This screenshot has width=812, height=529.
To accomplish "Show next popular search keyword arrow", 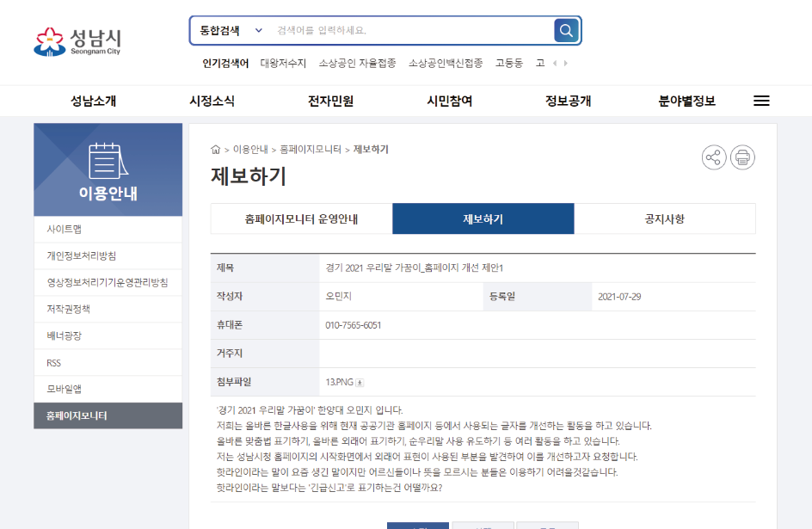I will 566,63.
